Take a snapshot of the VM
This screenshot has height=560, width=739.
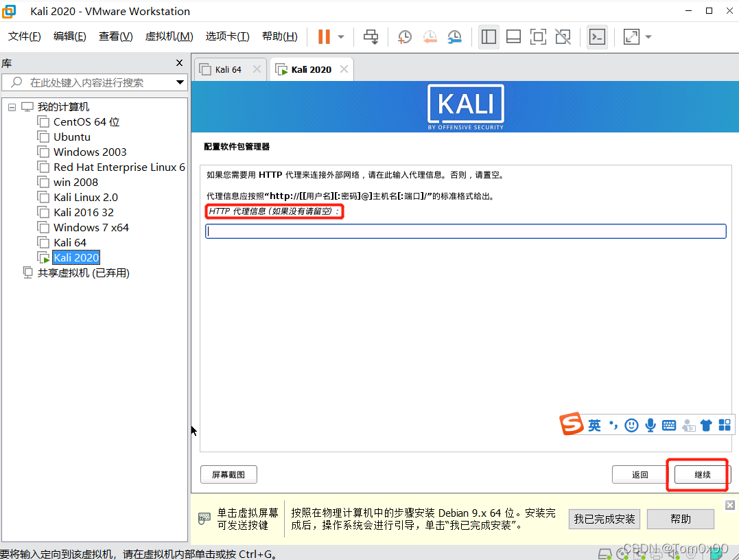pos(404,37)
